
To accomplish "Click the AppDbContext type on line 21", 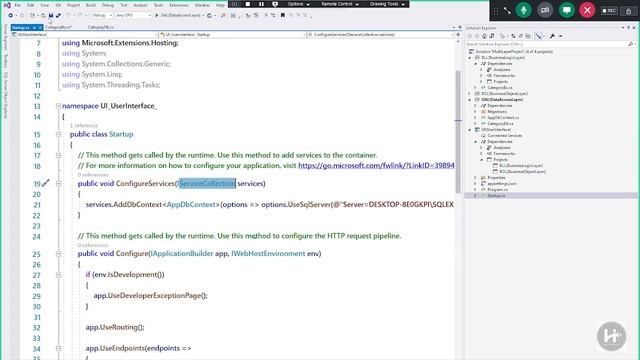I will [191, 204].
